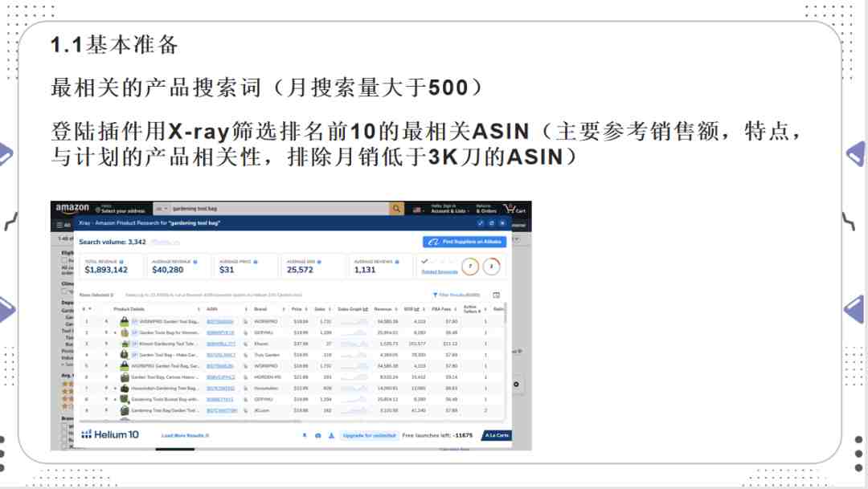Viewport: 868px width, 489px height.
Task: Click the Sales Graph column chart icon
Action: tap(366, 309)
